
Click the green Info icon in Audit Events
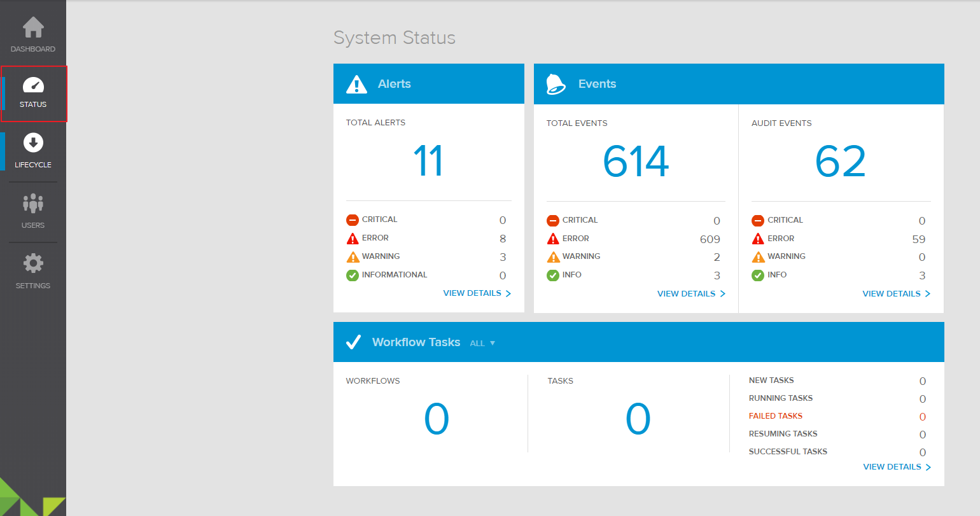(x=757, y=275)
